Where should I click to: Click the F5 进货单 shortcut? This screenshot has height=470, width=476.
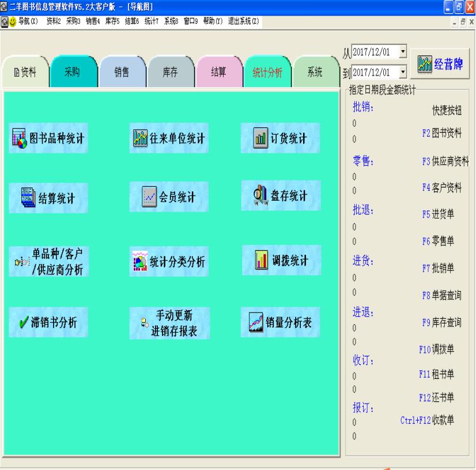(438, 214)
